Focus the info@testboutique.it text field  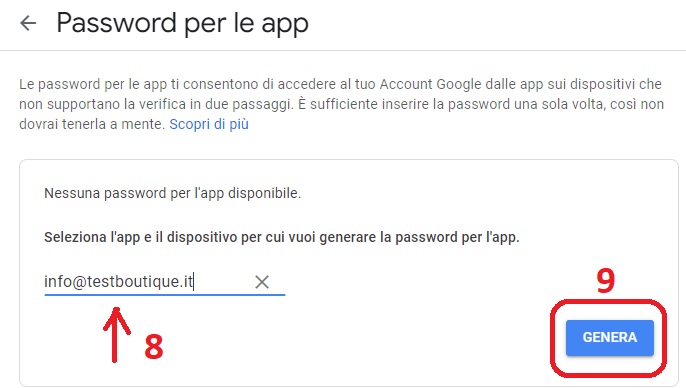tap(164, 282)
